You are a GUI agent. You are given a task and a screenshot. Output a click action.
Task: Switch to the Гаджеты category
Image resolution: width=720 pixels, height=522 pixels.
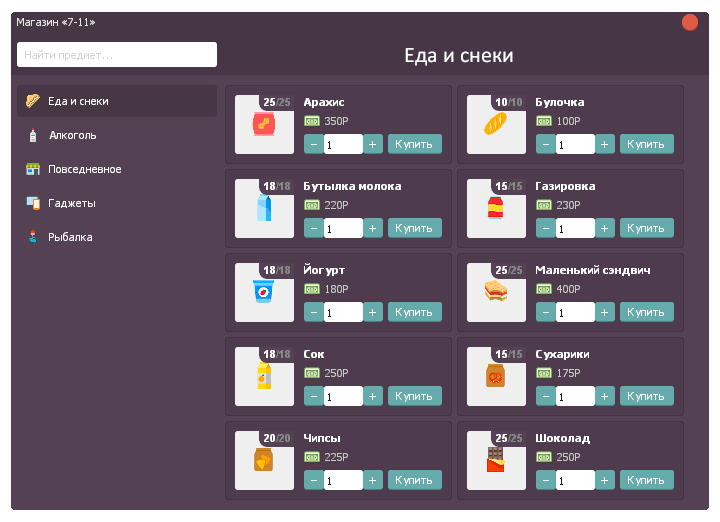[72, 203]
